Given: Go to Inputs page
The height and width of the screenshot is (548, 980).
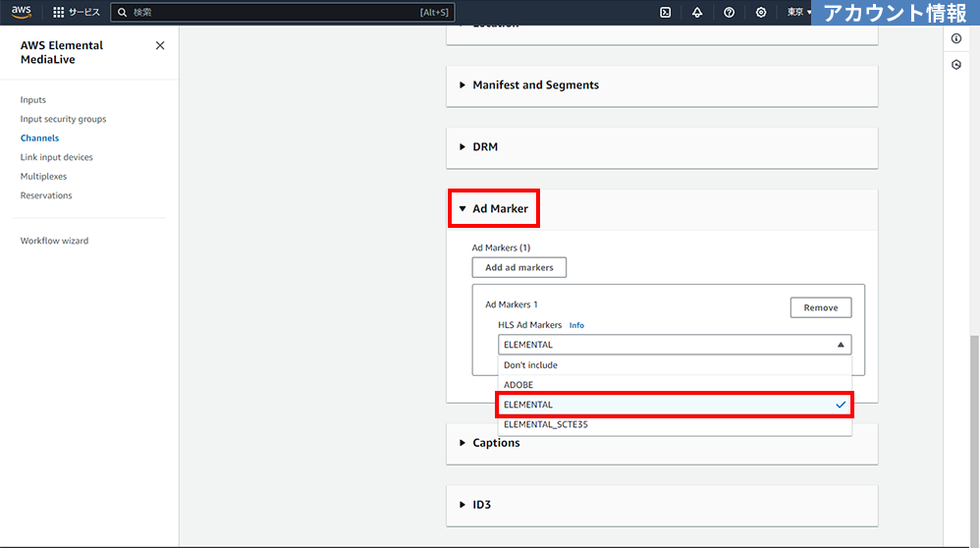Looking at the screenshot, I should (x=33, y=99).
